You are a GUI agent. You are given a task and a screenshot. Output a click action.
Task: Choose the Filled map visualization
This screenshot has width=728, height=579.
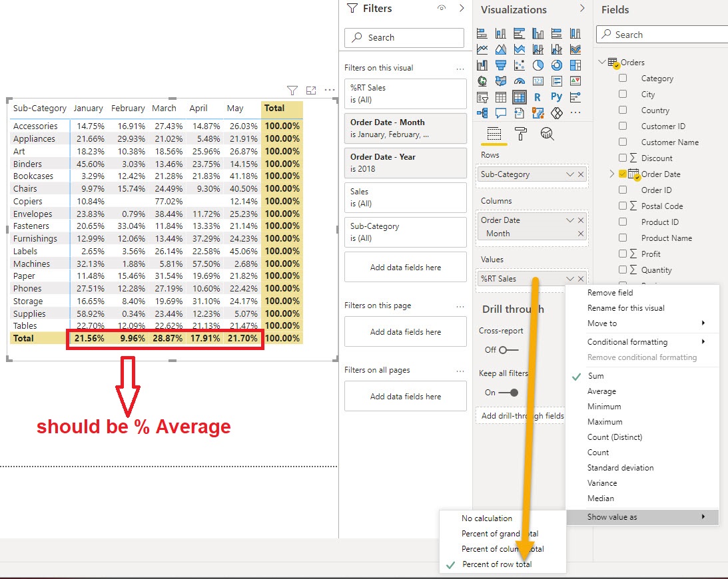(500, 81)
